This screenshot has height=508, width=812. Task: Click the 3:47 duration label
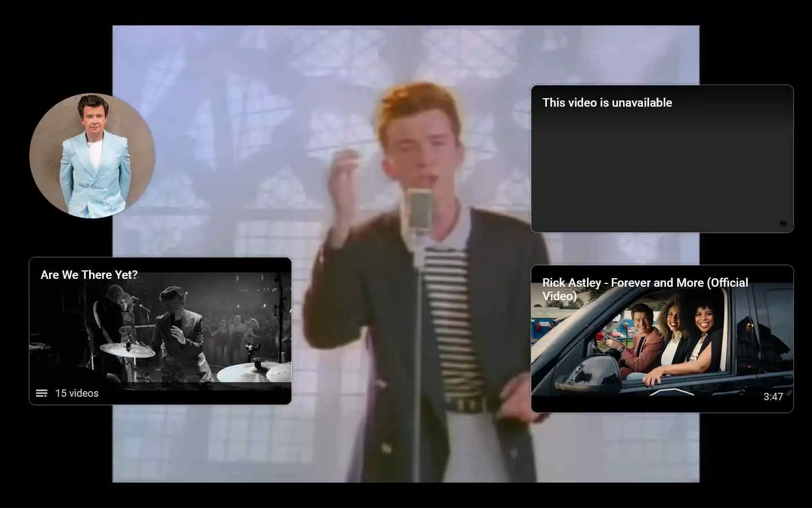[x=773, y=397]
